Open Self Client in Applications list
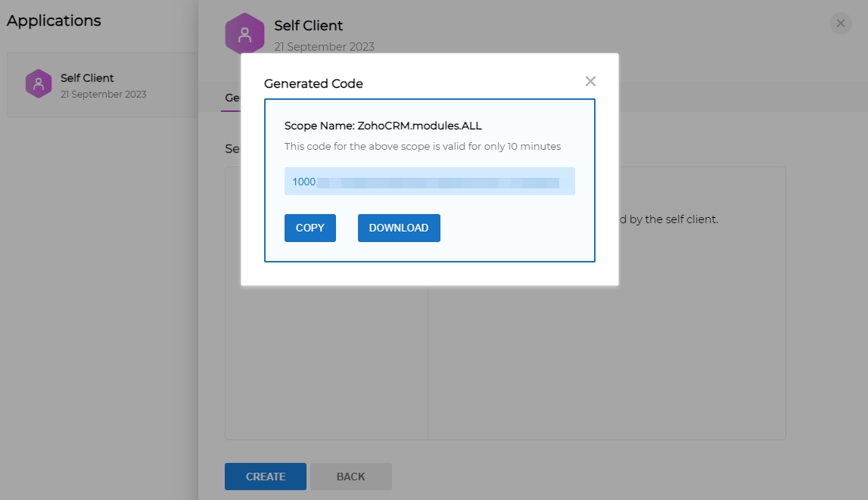The image size is (868, 500). point(103,85)
